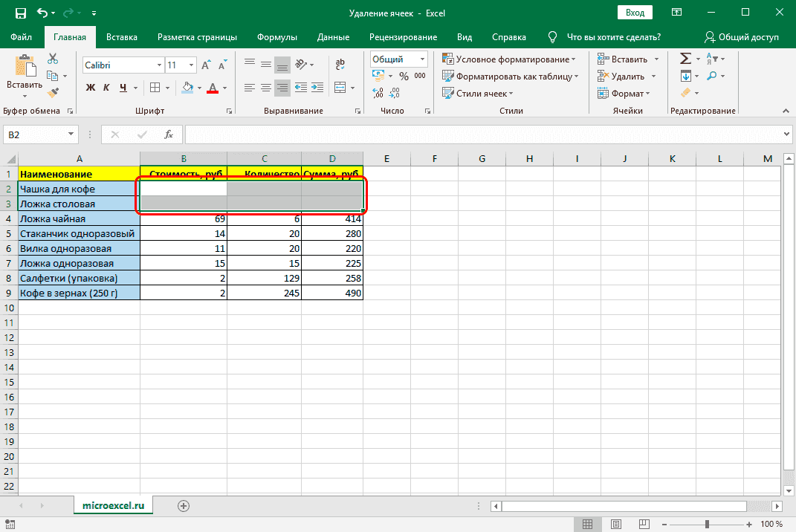The height and width of the screenshot is (532, 796).
Task: Click the Insert Function fx icon
Action: [x=169, y=134]
